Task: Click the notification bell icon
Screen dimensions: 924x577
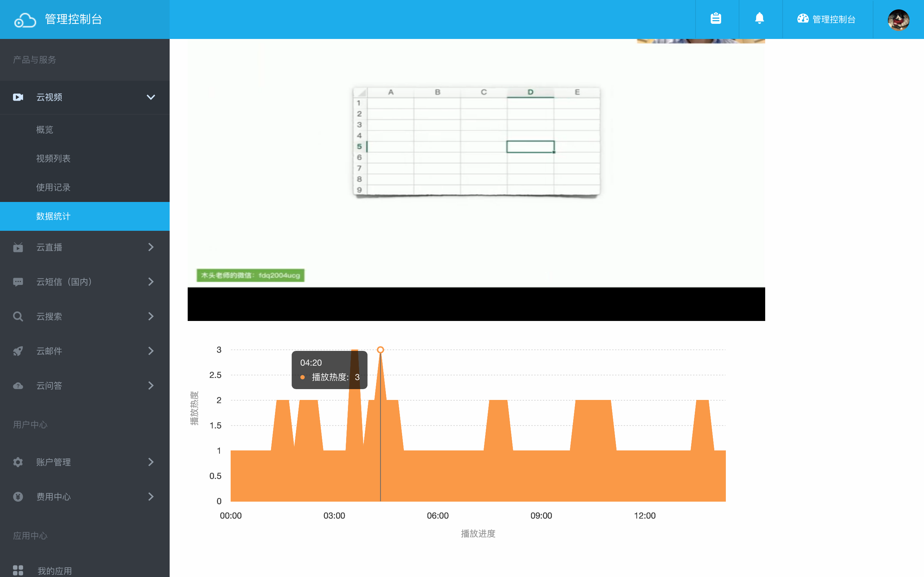Action: 759,18
